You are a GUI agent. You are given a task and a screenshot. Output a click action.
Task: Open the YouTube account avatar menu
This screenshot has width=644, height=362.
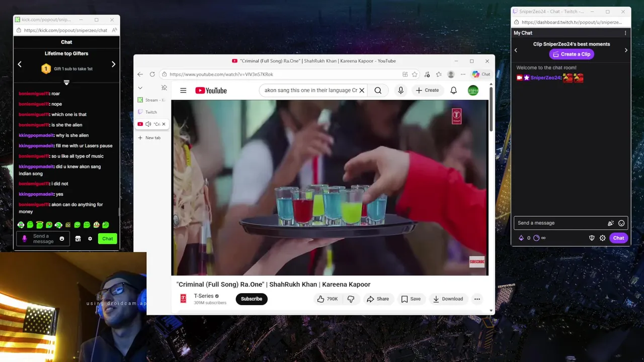[473, 90]
